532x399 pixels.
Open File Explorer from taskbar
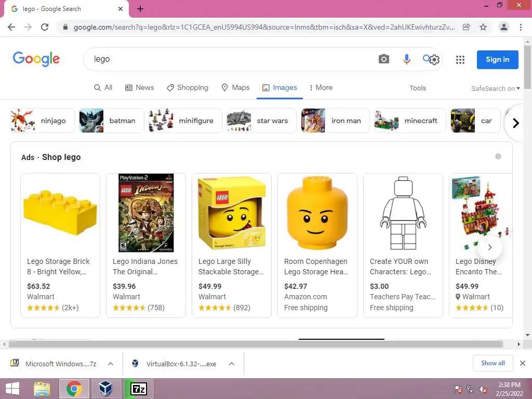click(x=42, y=389)
